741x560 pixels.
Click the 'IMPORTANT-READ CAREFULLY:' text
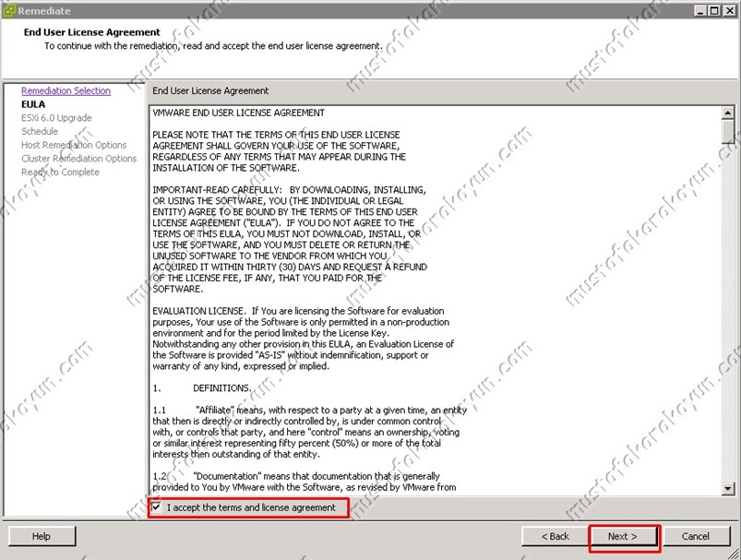[217, 189]
